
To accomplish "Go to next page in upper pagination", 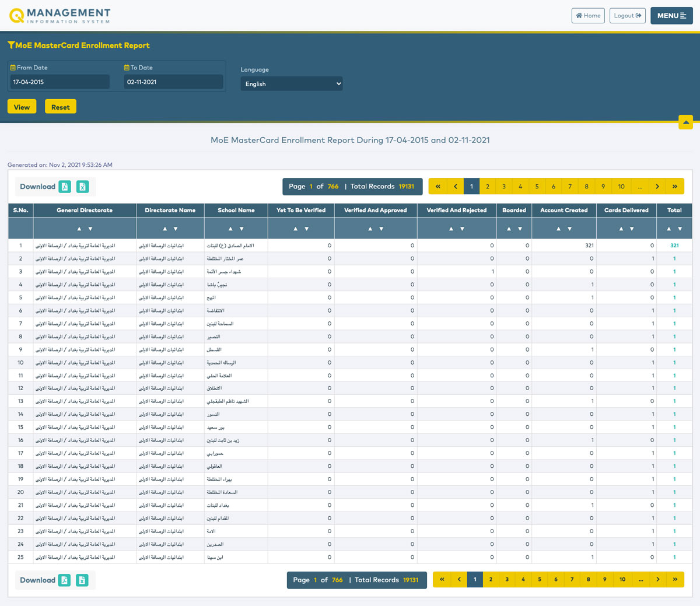I will pos(657,187).
